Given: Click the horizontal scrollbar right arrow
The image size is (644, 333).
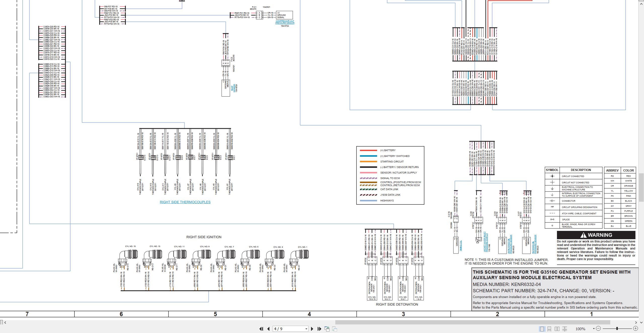Looking at the screenshot, I should click(x=636, y=322).
